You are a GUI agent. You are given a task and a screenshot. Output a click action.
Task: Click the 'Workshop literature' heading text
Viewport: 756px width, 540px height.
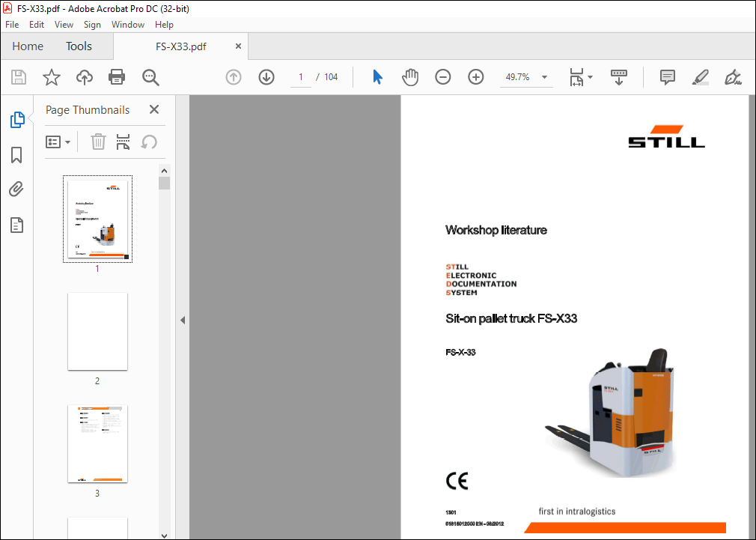point(496,230)
